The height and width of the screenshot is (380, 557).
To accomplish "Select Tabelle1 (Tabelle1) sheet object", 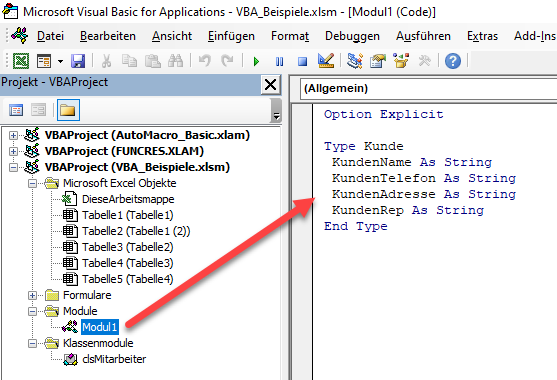I will click(x=128, y=215).
